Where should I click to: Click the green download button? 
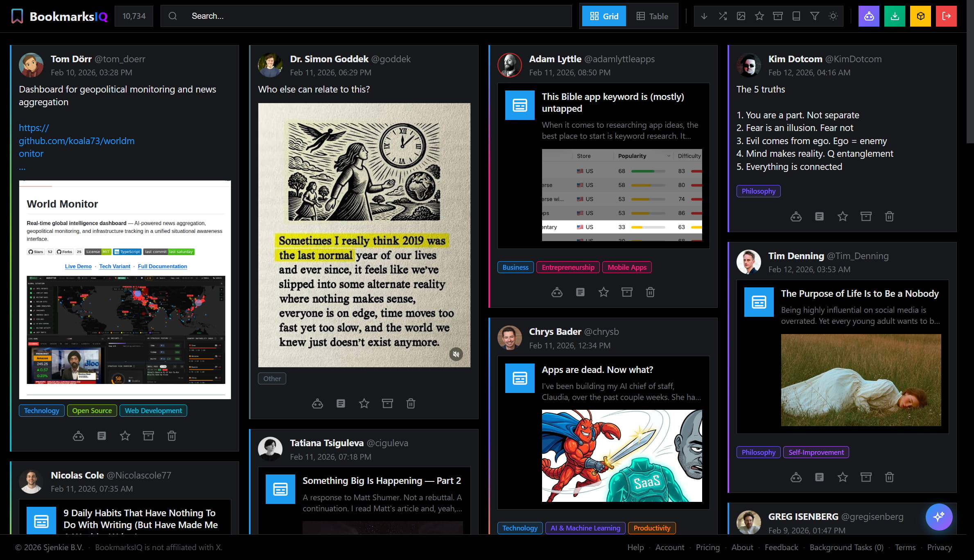pyautogui.click(x=895, y=16)
